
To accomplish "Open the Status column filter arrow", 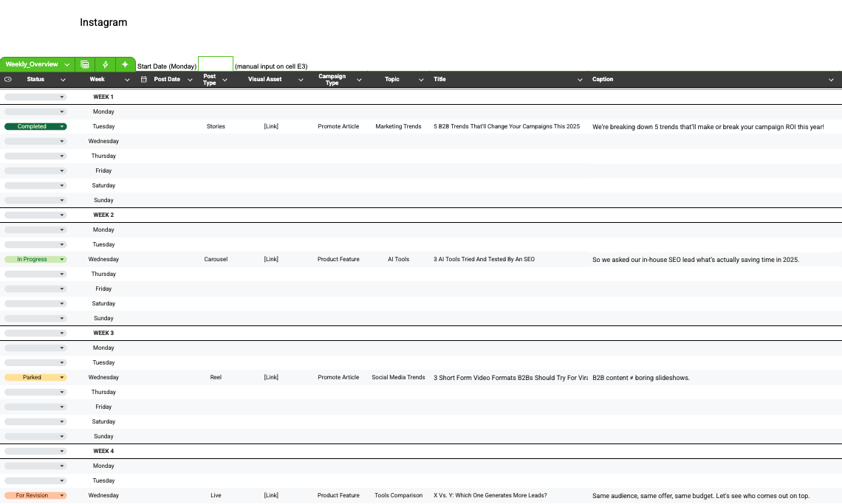I will (63, 80).
